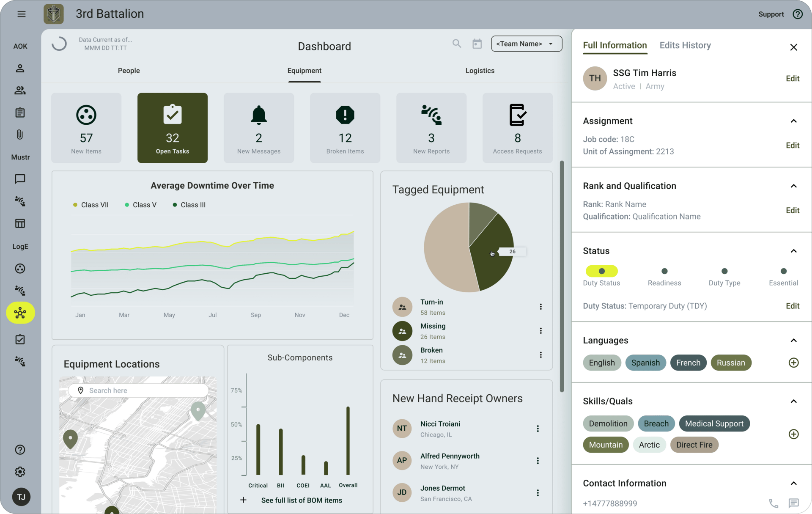Screen dimensions: 812x514
Task: Open the hamburger menu icon
Action: pos(21,14)
